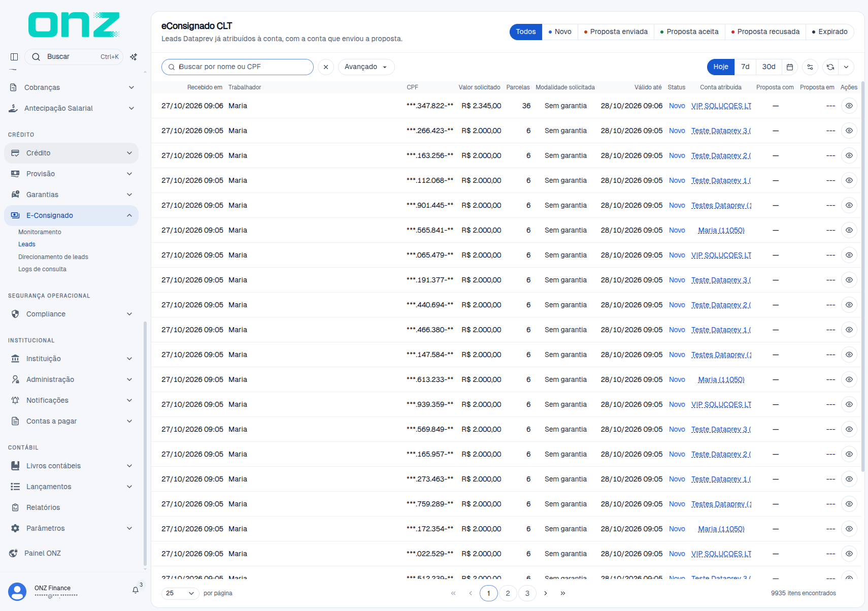868x611 pixels.
Task: Select the Todos status tab
Action: tap(526, 31)
